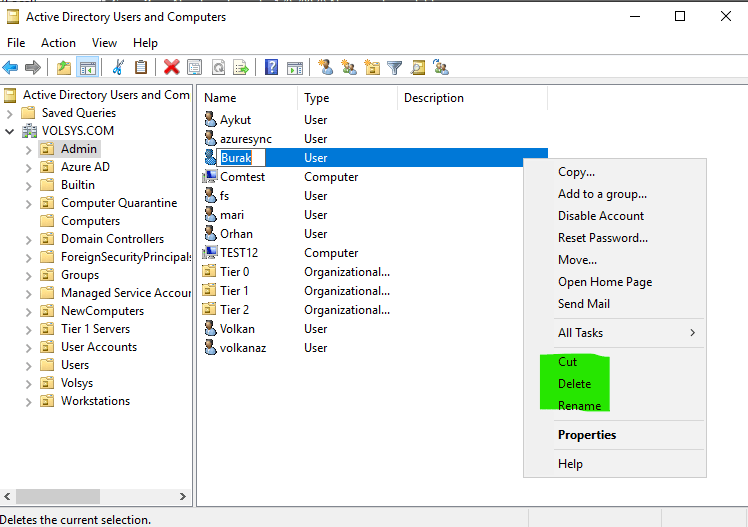Viewport: 748px width, 527px height.
Task: Open the Action menu
Action: 58,43
